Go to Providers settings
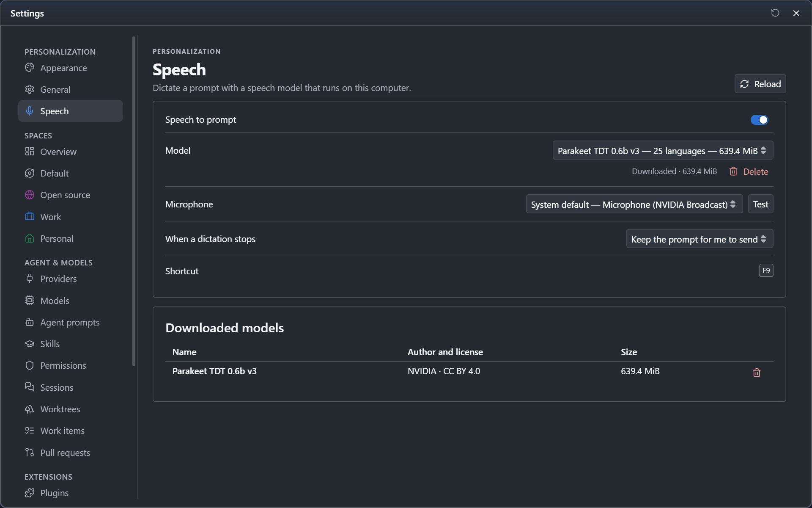812x508 pixels. coord(71,279)
